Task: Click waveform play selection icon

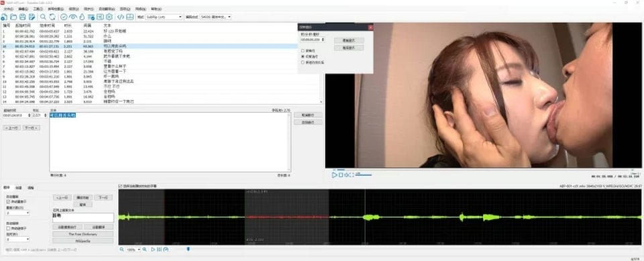Action: click(x=153, y=249)
